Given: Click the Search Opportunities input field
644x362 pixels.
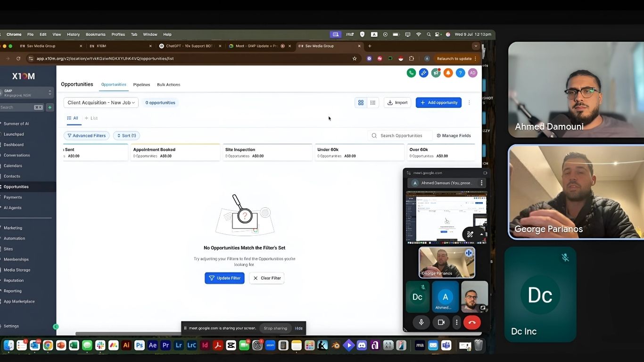Looking at the screenshot, I should (402, 136).
